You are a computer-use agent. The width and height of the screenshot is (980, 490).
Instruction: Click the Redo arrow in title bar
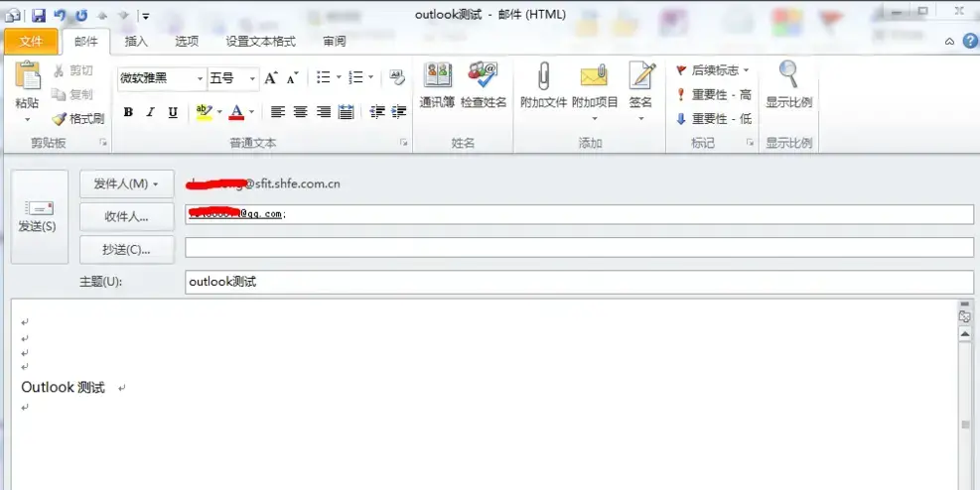pyautogui.click(x=81, y=15)
